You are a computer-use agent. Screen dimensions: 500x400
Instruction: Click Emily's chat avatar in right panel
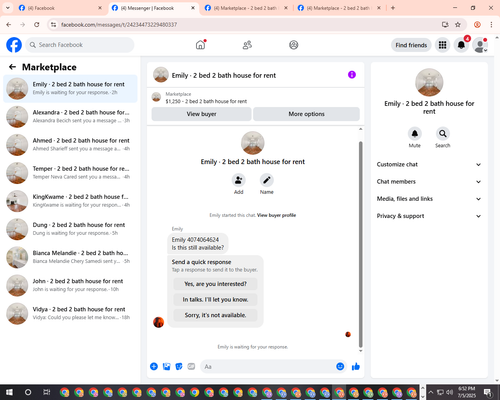[429, 82]
